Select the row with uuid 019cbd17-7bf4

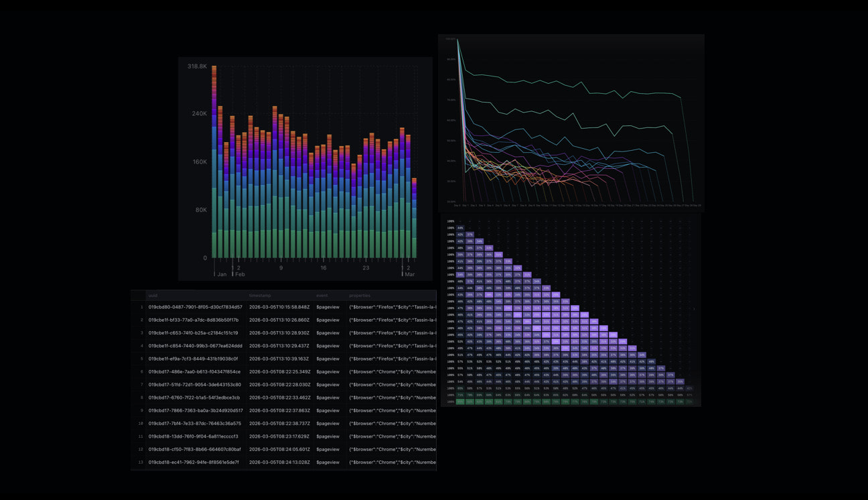pyautogui.click(x=201, y=424)
